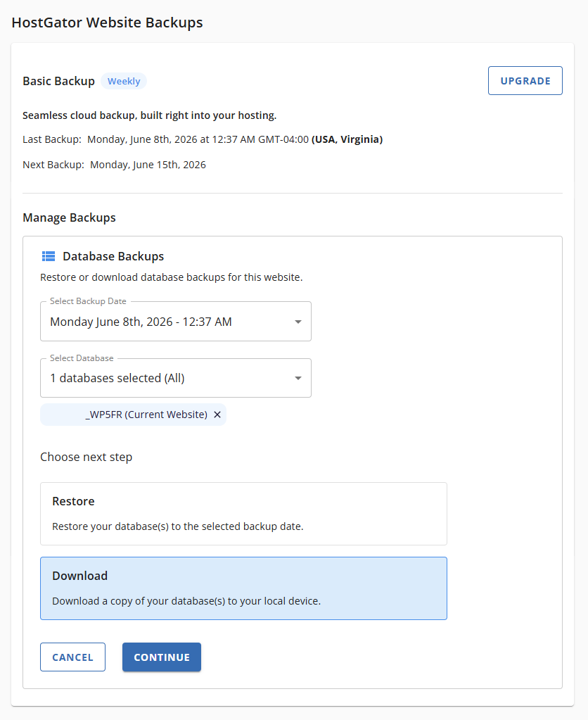Select the Restore option card

[244, 514]
